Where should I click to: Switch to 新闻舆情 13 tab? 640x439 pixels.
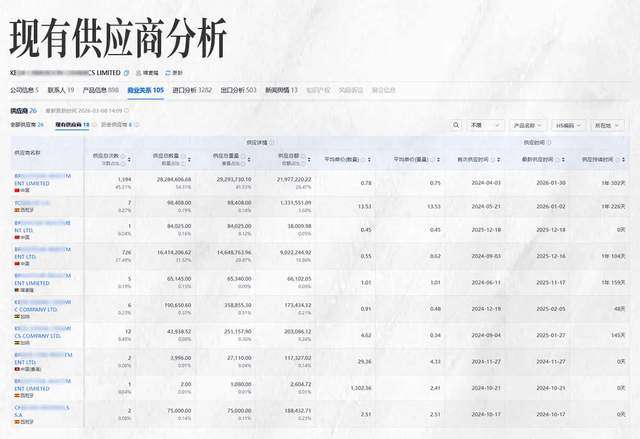pos(281,90)
